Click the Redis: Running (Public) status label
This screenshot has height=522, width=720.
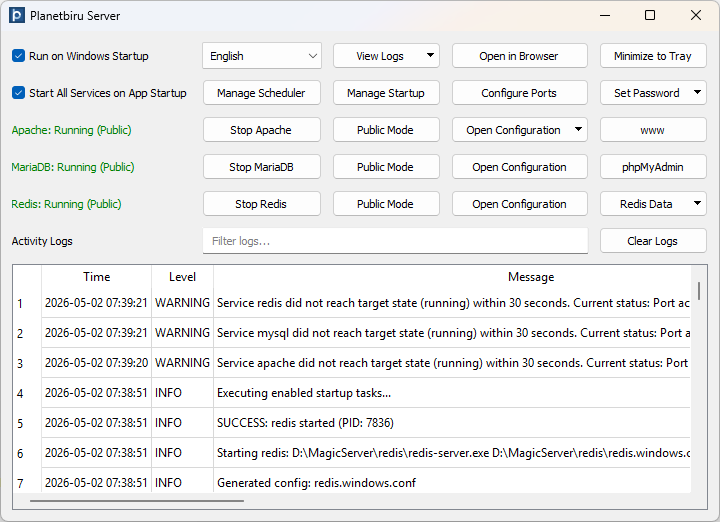click(66, 204)
